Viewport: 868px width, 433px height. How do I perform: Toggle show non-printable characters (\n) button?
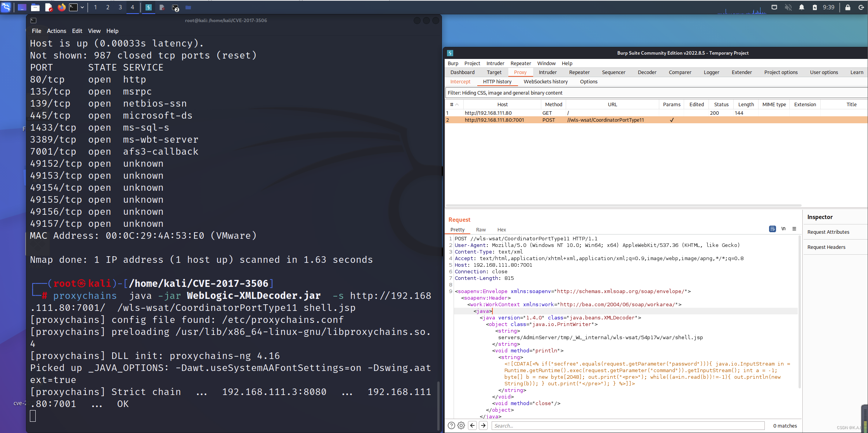click(x=783, y=229)
